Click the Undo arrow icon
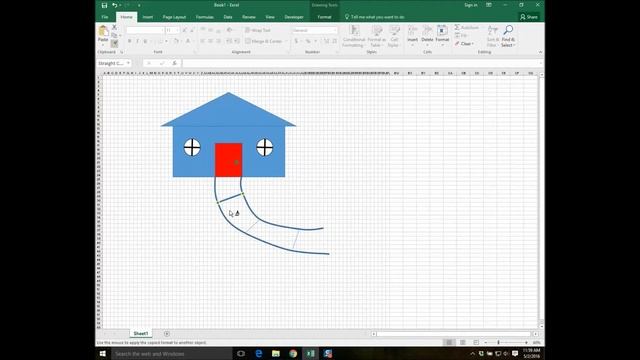The height and width of the screenshot is (360, 640). point(114,5)
